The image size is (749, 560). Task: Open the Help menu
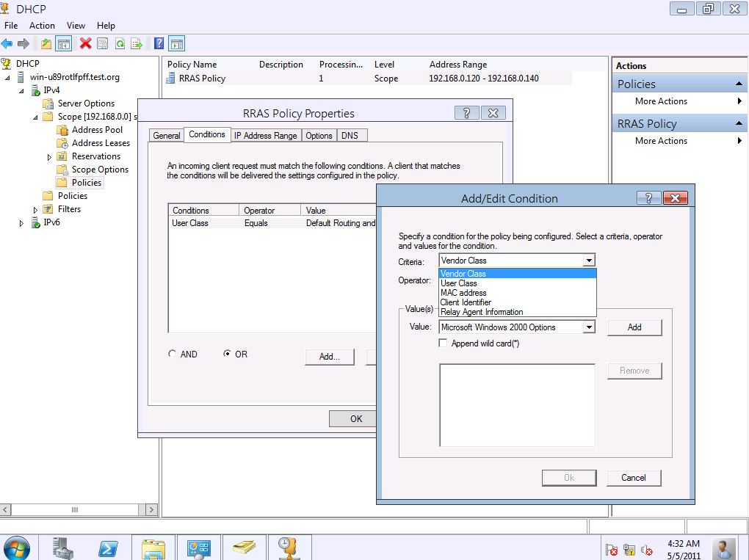tap(106, 26)
